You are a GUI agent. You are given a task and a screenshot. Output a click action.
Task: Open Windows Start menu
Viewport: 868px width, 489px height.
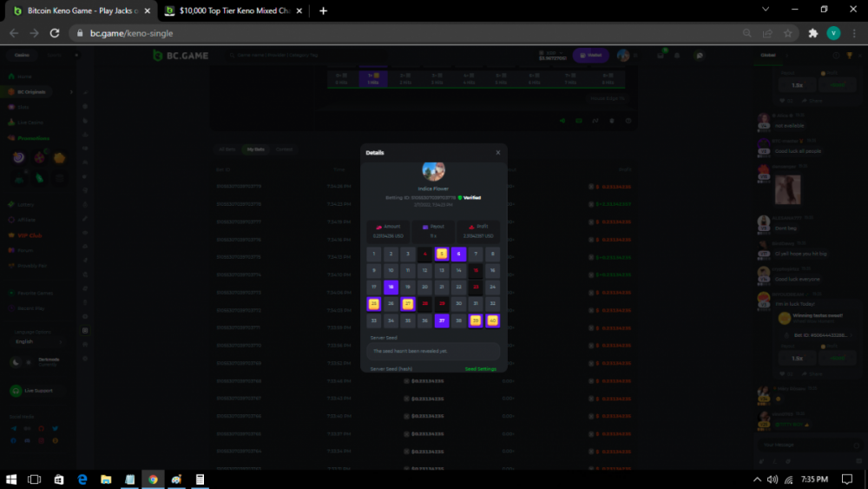[12, 479]
